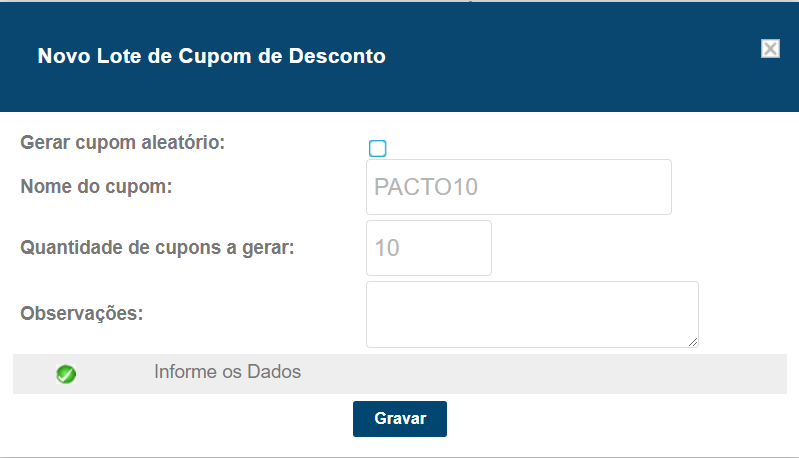Screen dimensions: 799x458
Task: Focus the Nome do cupom input field
Action: coord(518,187)
